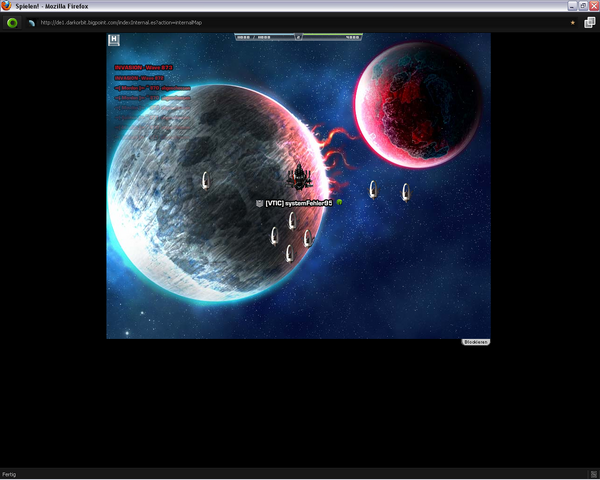Click the INVASION Wave 872 log message

pyautogui.click(x=139, y=78)
